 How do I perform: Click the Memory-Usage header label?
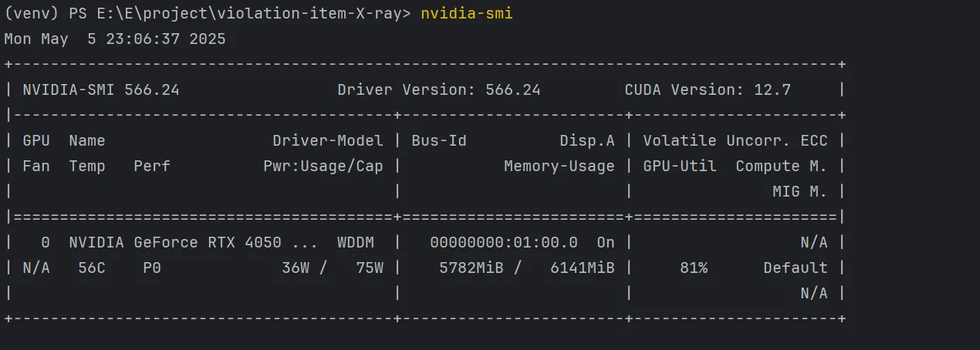pos(559,166)
